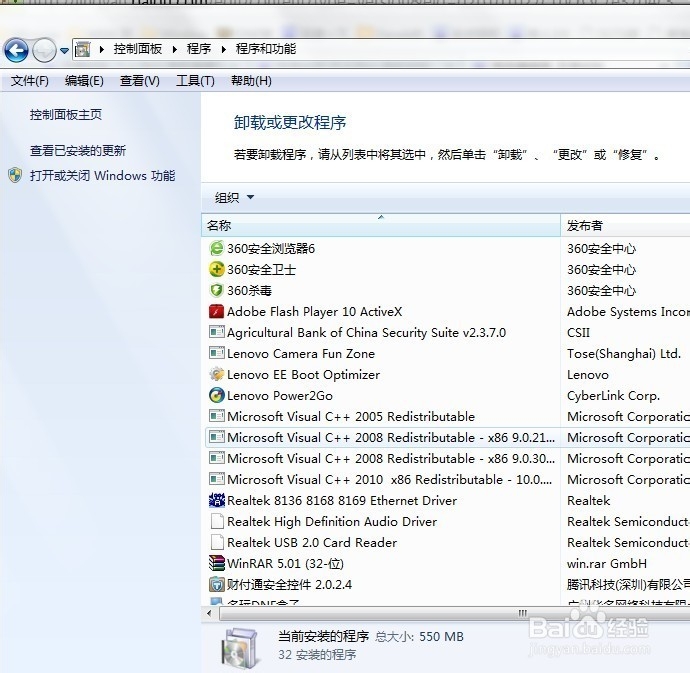Select Realtek USB 2.0 Card Reader name
Screen dimensions: 690x673
tap(312, 543)
